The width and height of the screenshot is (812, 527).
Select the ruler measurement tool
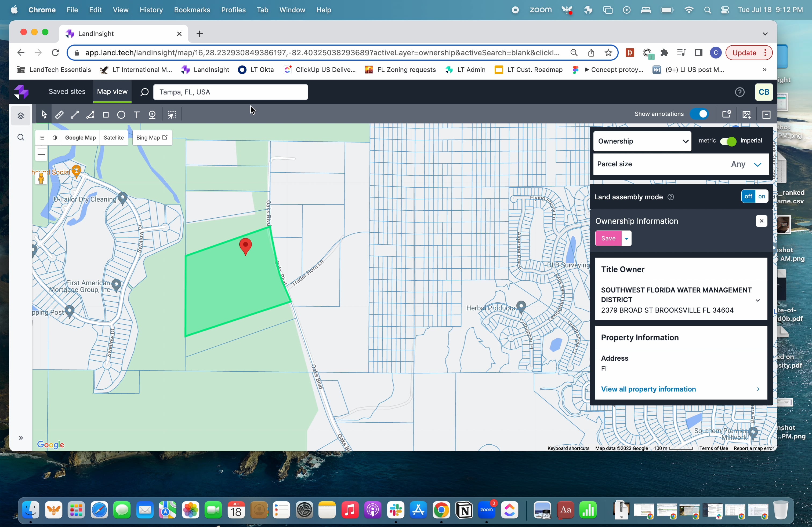(59, 115)
